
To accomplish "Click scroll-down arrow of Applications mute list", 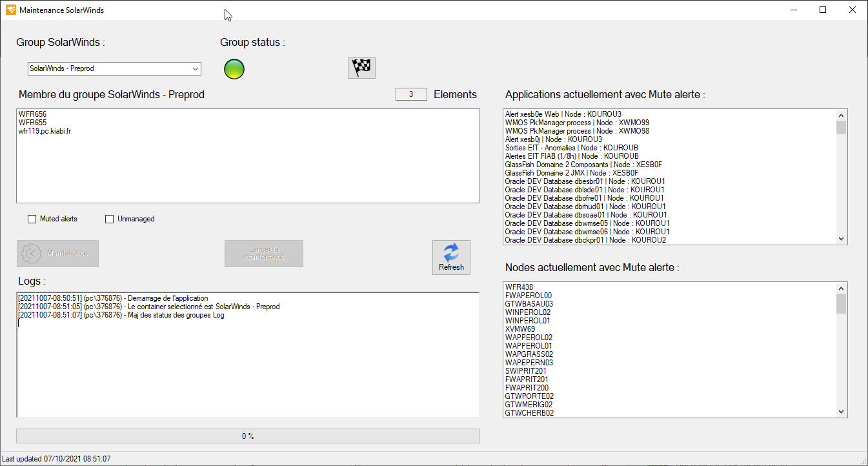I will (x=841, y=239).
